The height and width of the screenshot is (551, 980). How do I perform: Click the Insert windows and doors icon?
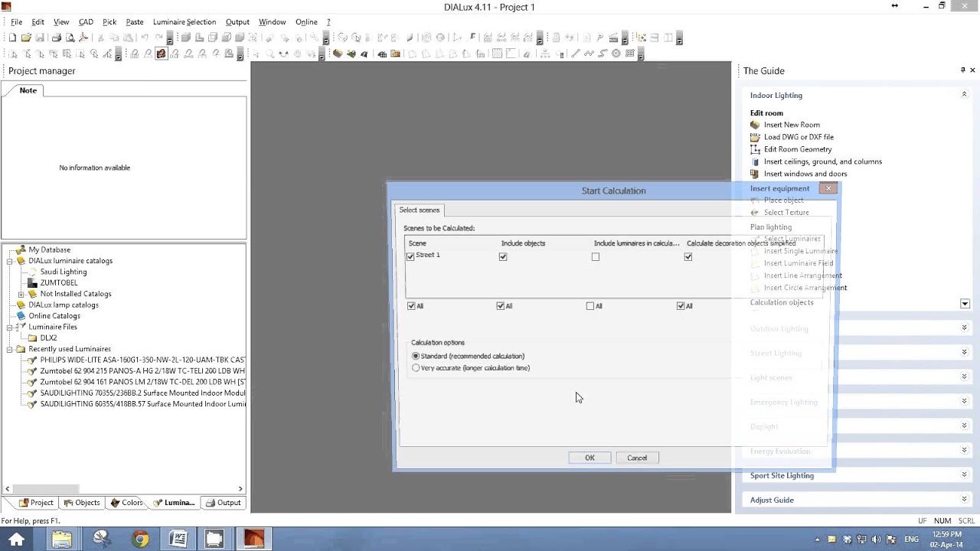(755, 174)
